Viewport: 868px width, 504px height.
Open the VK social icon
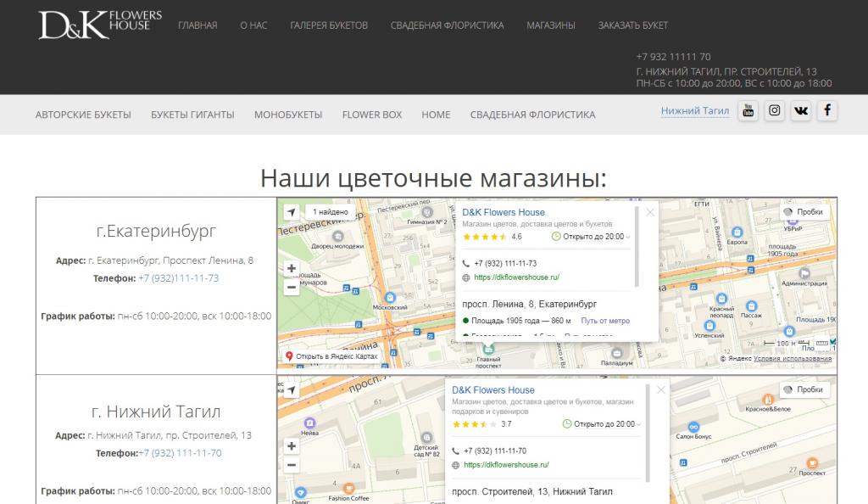801,110
